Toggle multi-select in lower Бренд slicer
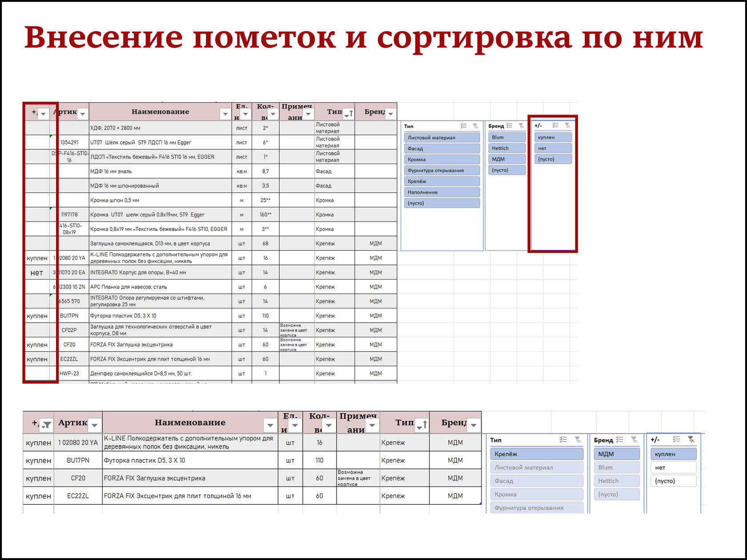747x560 pixels. click(620, 440)
